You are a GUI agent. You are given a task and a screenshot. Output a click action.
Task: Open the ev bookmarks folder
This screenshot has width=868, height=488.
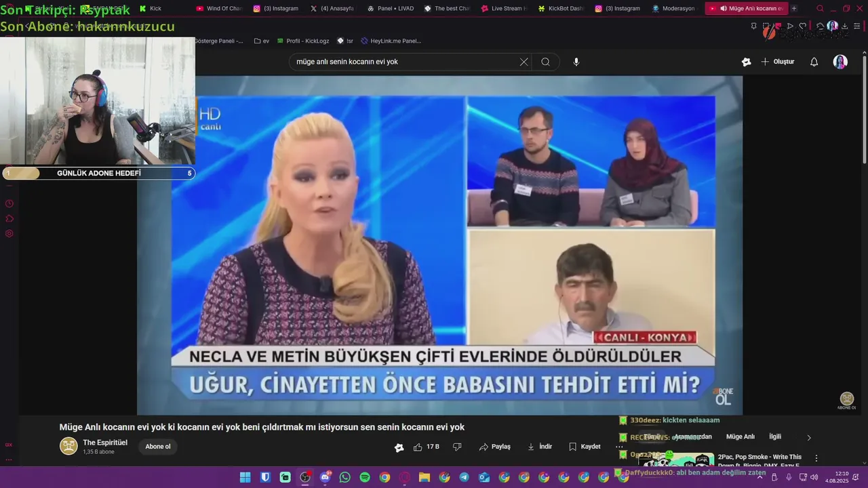[262, 41]
